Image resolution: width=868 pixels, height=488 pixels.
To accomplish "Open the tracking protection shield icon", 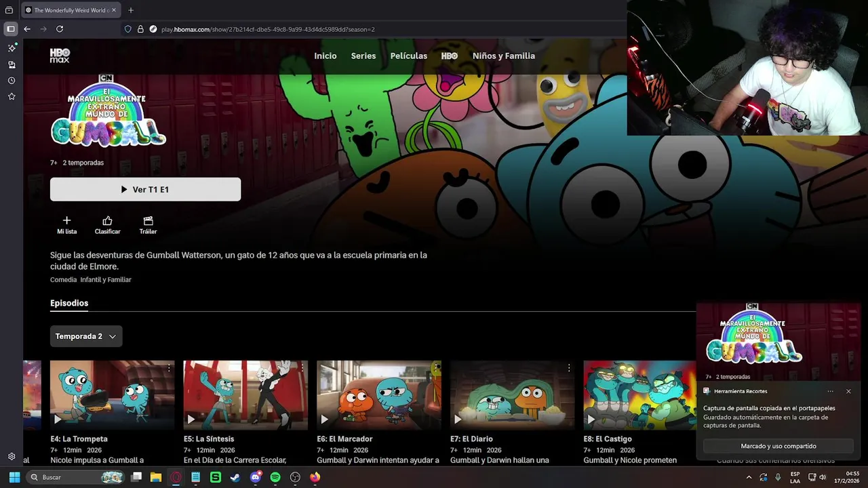I will coord(127,29).
